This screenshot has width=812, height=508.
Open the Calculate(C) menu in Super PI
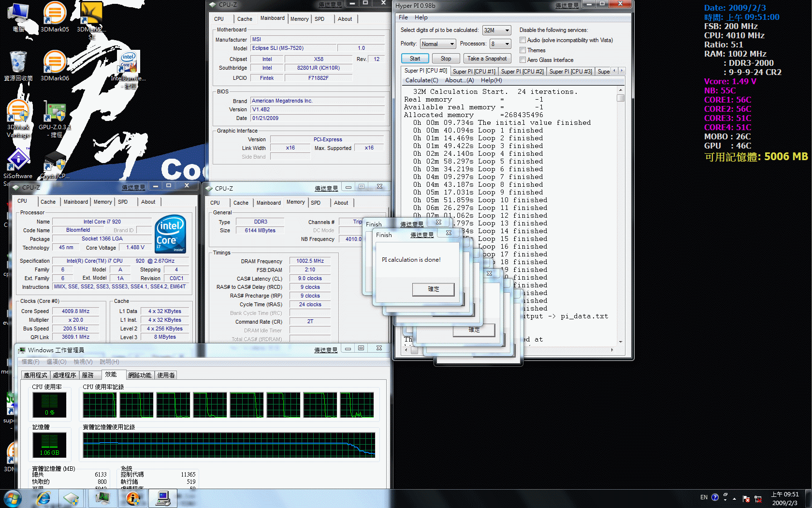click(x=421, y=80)
